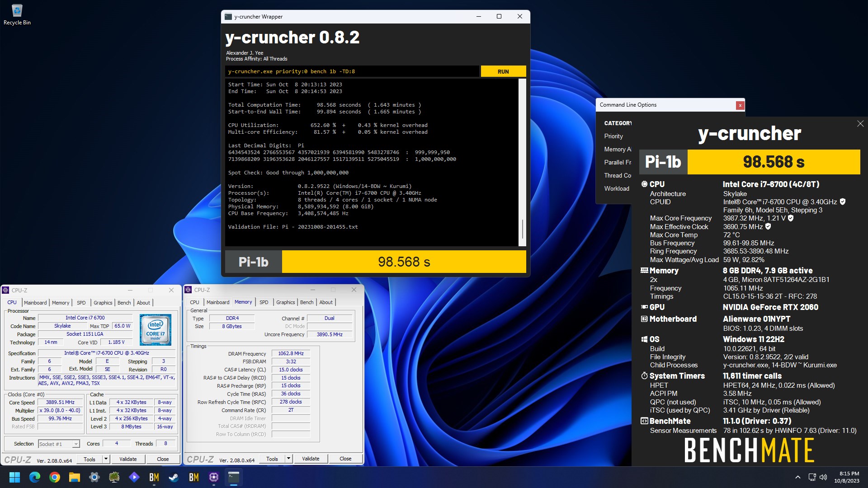Open the Recycle Bin desktop icon

[17, 14]
